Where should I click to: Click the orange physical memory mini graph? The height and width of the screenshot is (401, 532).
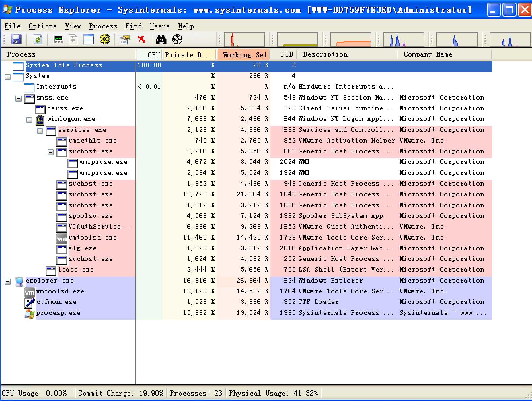click(x=351, y=39)
